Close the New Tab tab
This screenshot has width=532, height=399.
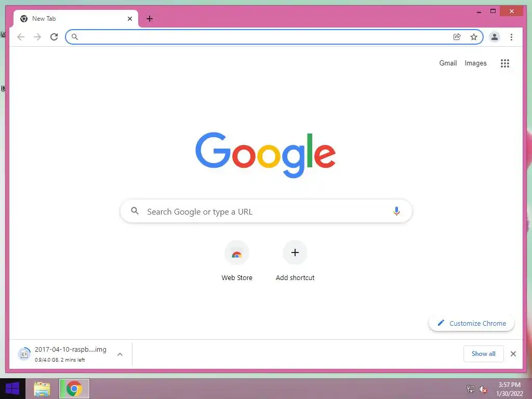pos(129,19)
